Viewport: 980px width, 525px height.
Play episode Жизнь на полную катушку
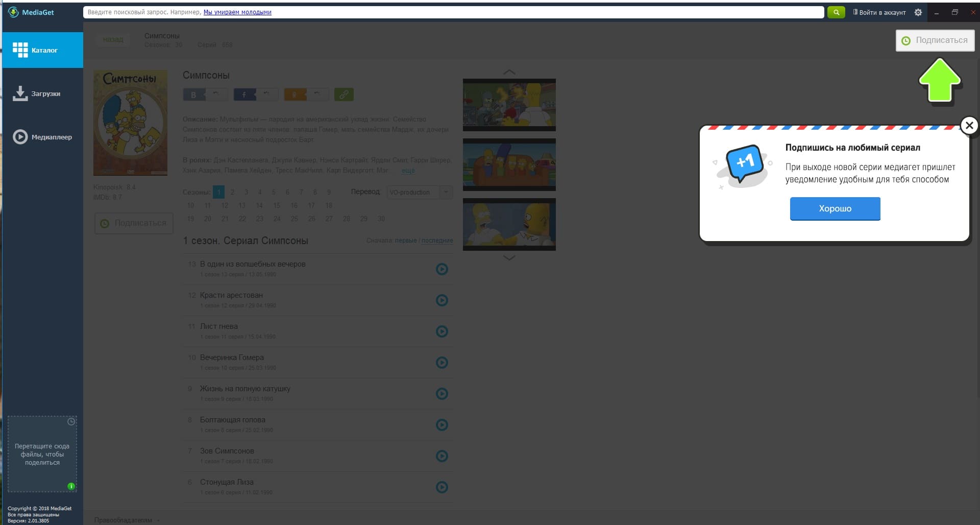pos(442,394)
